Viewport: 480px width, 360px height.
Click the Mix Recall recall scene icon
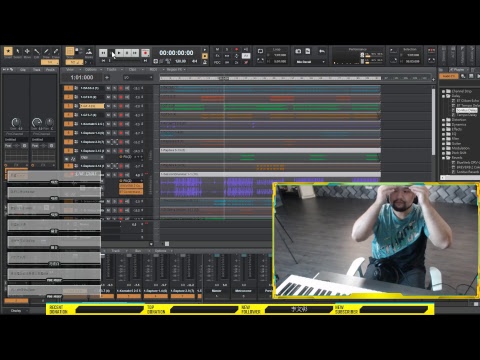tap(308, 51)
